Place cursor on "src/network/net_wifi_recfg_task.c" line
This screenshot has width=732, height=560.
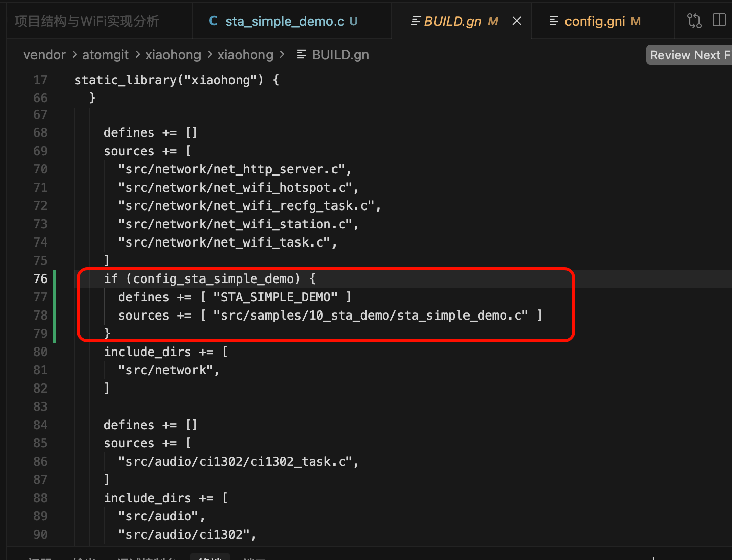click(x=249, y=205)
